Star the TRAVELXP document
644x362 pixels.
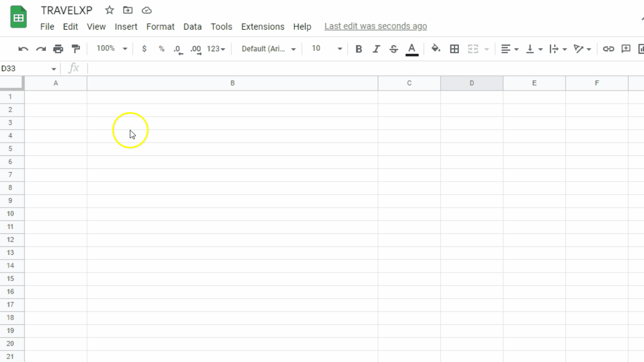(109, 10)
